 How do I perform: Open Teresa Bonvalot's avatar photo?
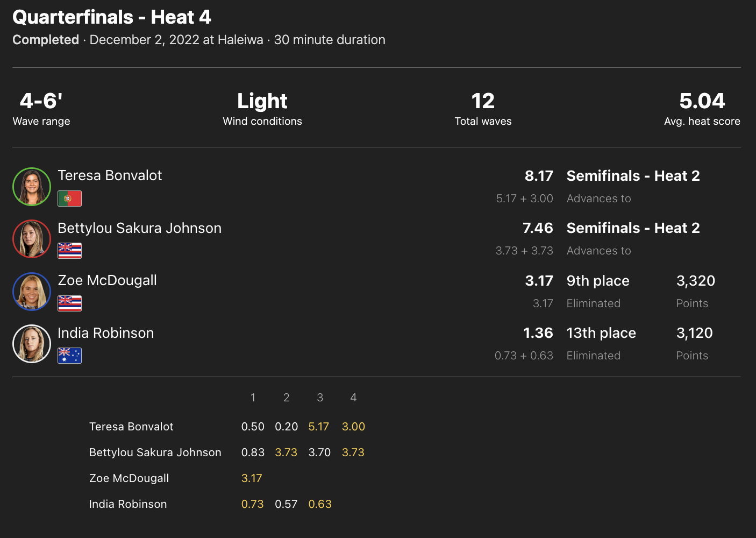(32, 187)
